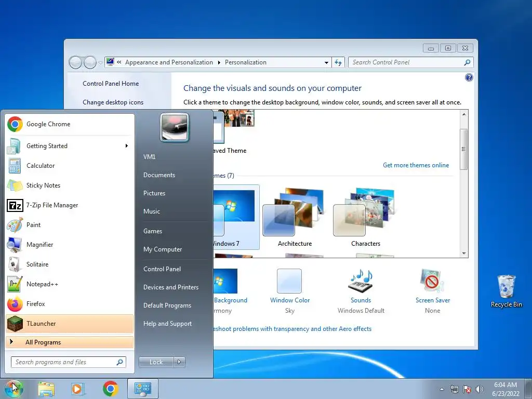This screenshot has width=532, height=399.
Task: Open Games from Start menu
Action: 153,231
